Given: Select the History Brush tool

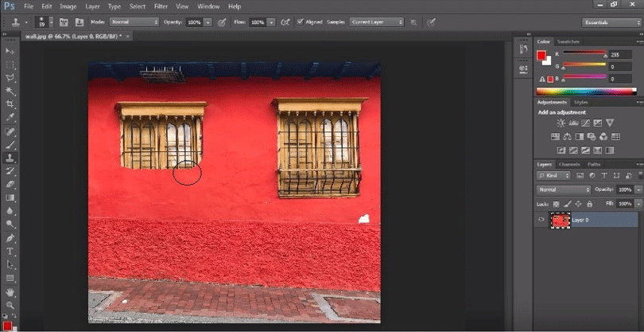Looking at the screenshot, I should click(10, 170).
